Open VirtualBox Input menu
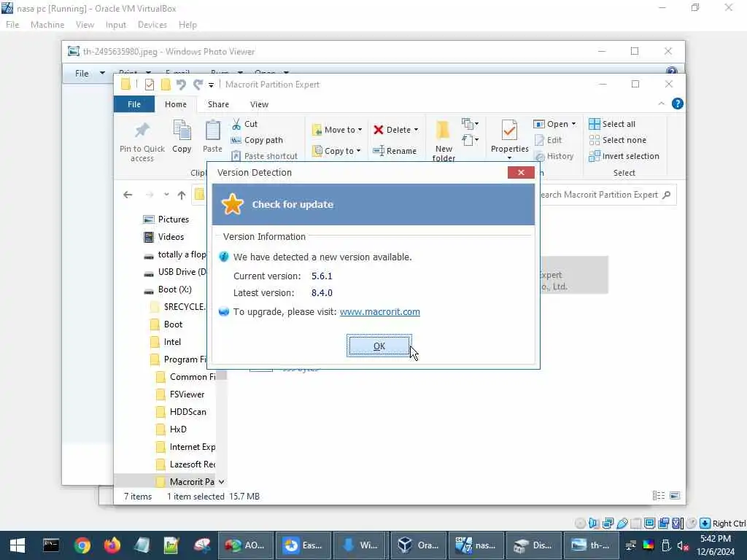This screenshot has height=560, width=747. tap(116, 25)
